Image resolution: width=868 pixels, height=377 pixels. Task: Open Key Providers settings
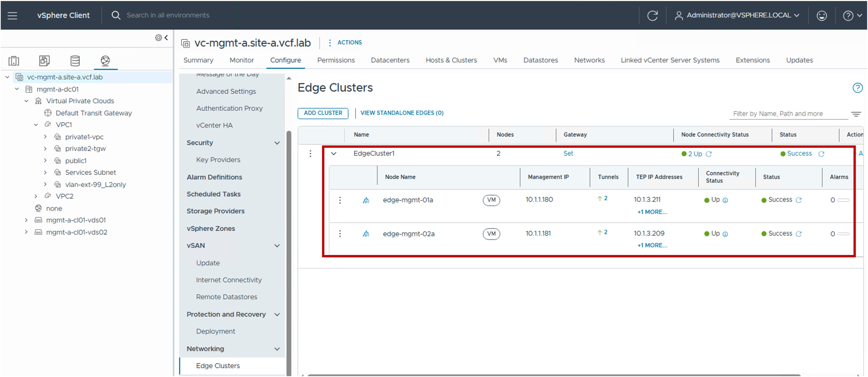[x=218, y=160]
